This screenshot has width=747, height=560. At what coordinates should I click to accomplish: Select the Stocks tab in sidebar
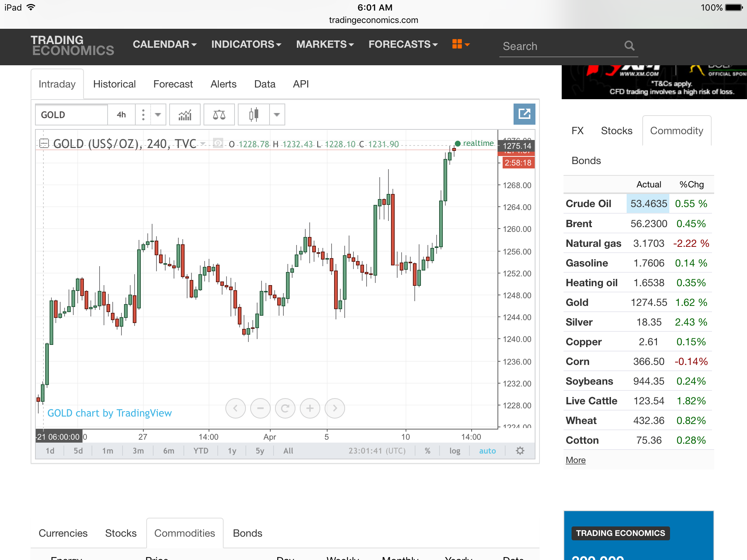click(x=616, y=131)
